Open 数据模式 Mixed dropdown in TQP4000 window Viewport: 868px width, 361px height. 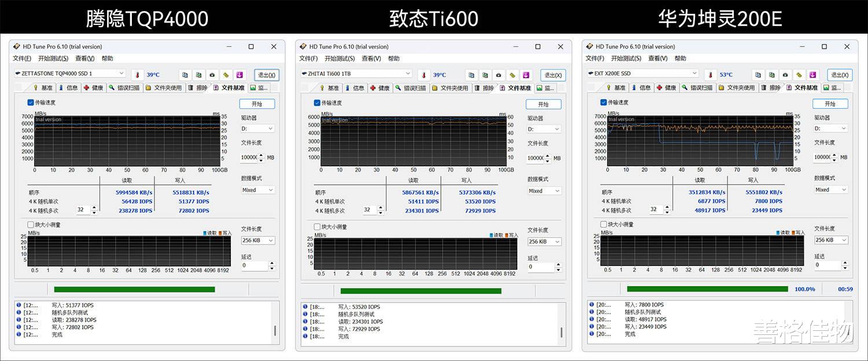tap(258, 190)
